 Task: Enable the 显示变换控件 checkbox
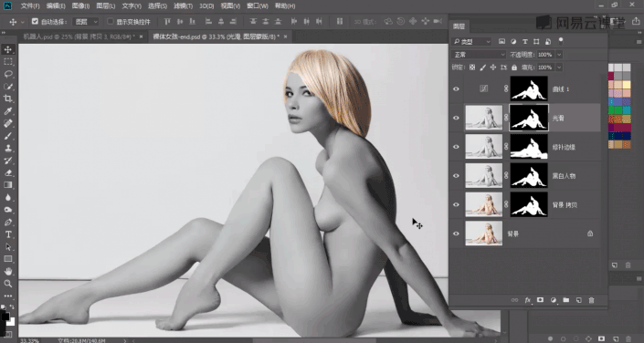(x=110, y=21)
